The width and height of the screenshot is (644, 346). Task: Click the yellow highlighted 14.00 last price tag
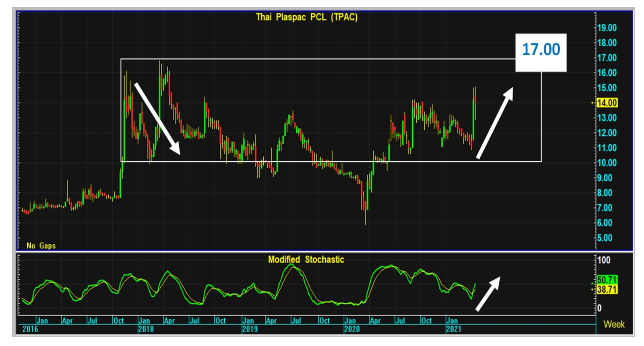pyautogui.click(x=607, y=103)
